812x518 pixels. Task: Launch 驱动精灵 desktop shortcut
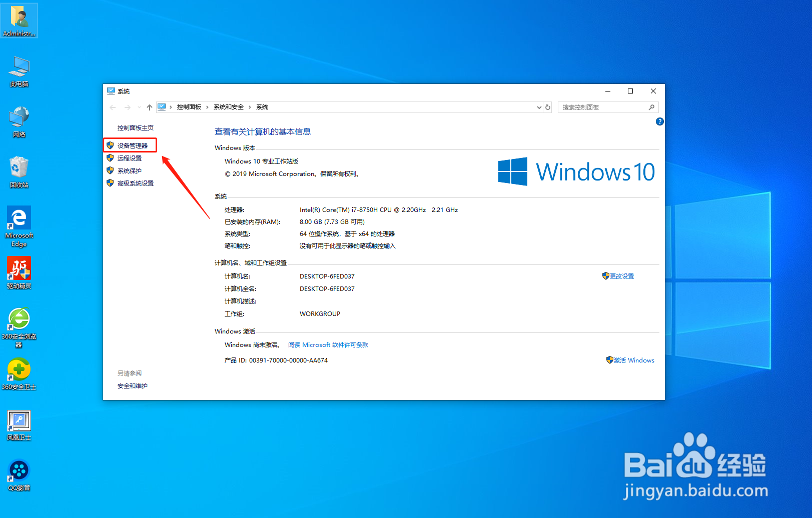click(19, 273)
